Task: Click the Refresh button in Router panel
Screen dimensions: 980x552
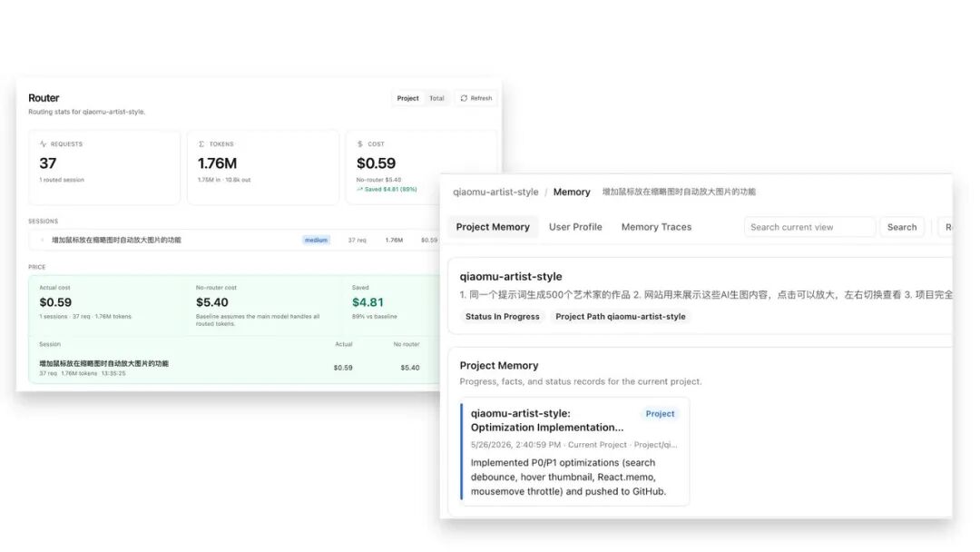Action: 476,98
